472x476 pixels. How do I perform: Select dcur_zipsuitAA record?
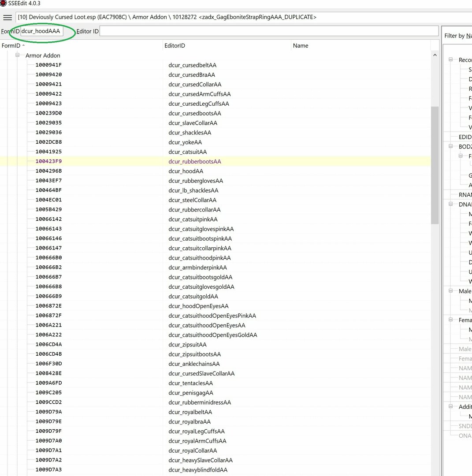coord(216,345)
